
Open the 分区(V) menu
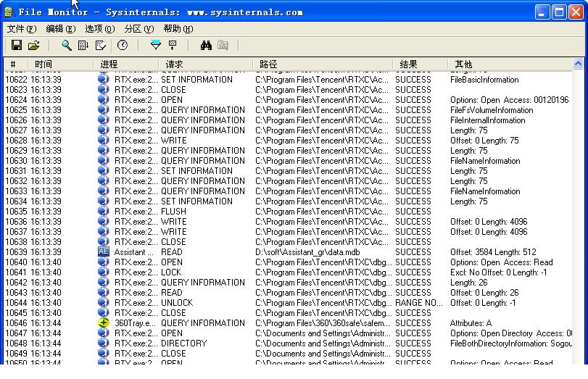[x=138, y=29]
